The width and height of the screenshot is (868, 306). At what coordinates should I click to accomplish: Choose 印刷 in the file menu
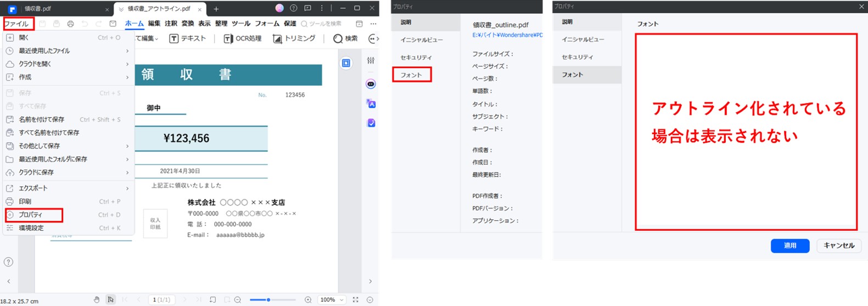click(69, 201)
